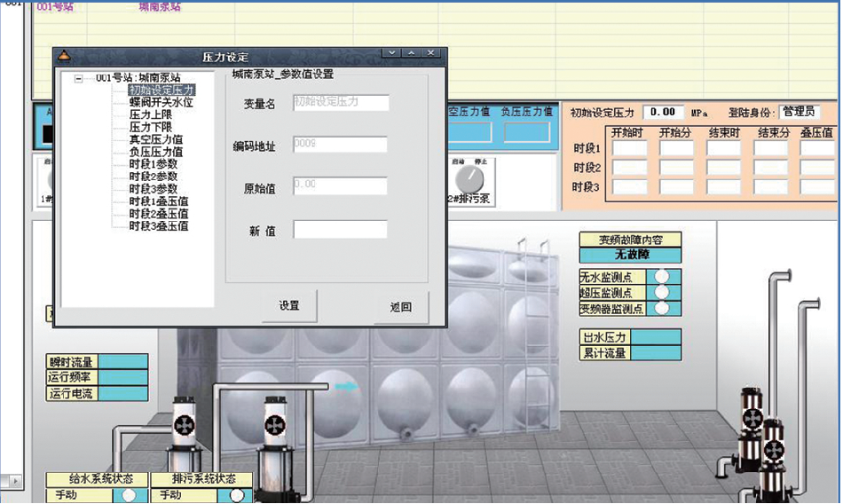Click the 时段1 开始时 input cell
Screen dimensions: 843x504
(x=630, y=149)
